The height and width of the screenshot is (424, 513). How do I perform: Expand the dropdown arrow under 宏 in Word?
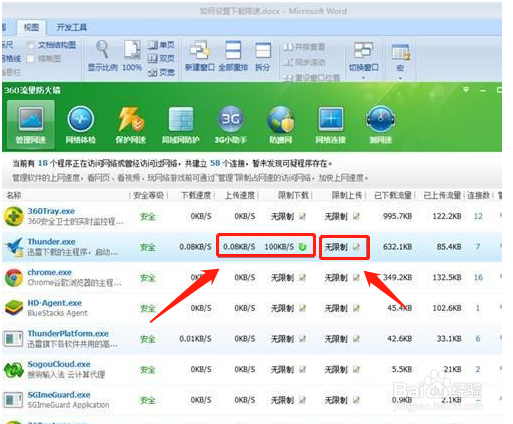[x=400, y=79]
